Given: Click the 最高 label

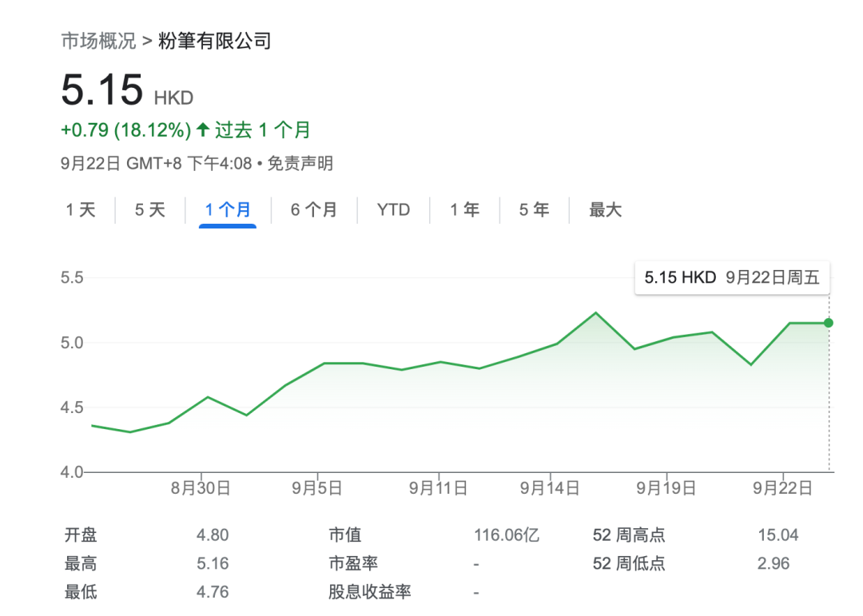Looking at the screenshot, I should (x=81, y=564).
